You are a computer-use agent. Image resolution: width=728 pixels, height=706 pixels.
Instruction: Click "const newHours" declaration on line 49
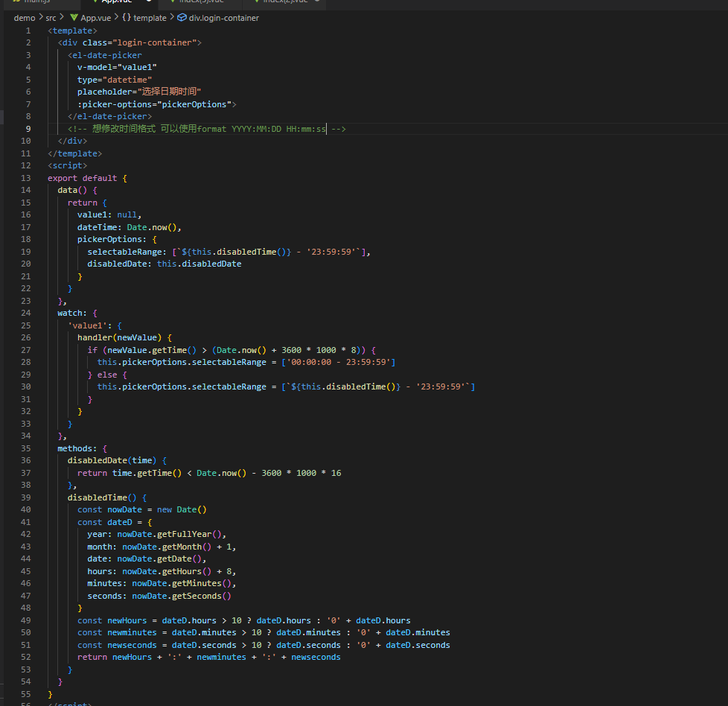[112, 620]
